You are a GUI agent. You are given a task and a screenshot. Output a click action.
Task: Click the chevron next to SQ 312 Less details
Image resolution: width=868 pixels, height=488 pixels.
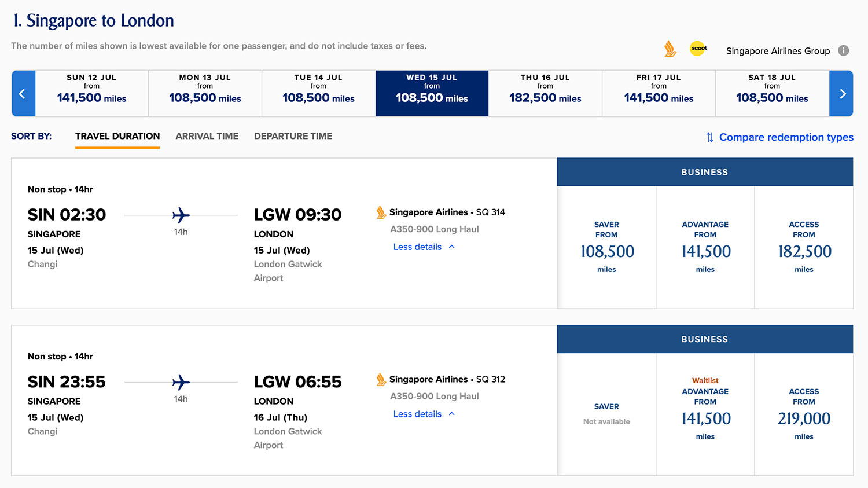coord(452,414)
